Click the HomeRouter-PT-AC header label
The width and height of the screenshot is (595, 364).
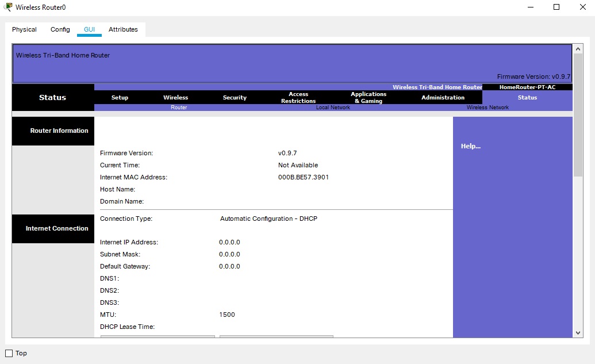pos(527,87)
